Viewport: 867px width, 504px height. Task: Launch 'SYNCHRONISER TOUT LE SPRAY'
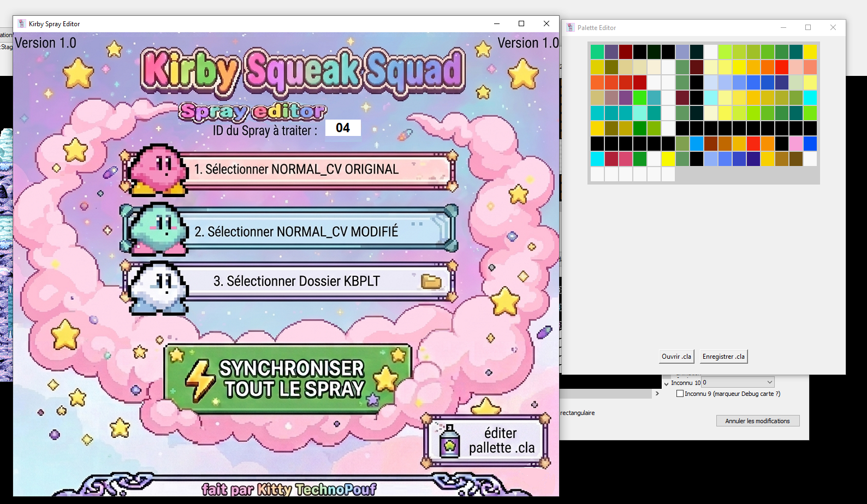pyautogui.click(x=288, y=378)
